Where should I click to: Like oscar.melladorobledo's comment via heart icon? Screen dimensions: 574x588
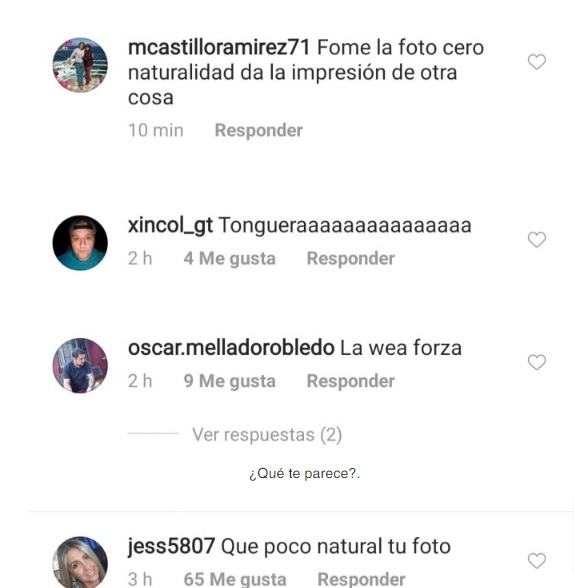537,362
